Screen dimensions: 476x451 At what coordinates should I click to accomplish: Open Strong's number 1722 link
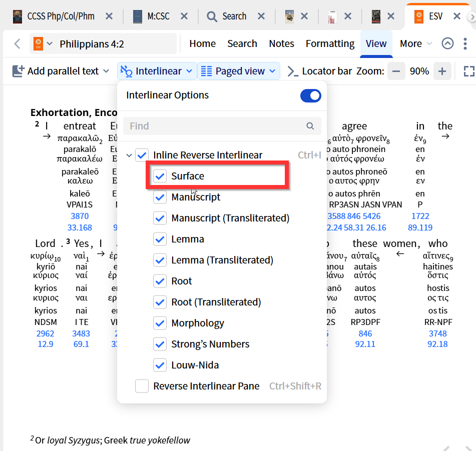[420, 216]
